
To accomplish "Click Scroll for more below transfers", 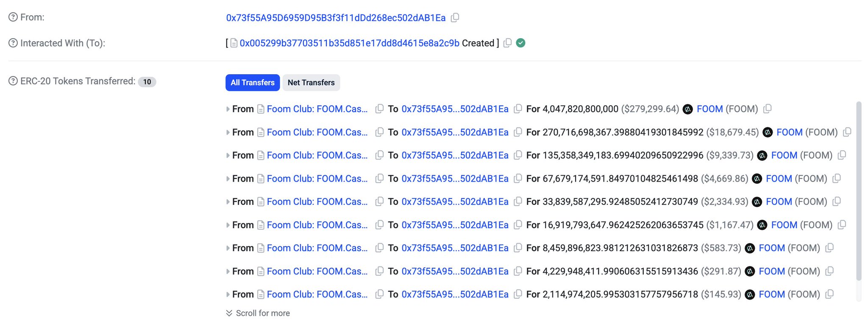I will point(262,313).
